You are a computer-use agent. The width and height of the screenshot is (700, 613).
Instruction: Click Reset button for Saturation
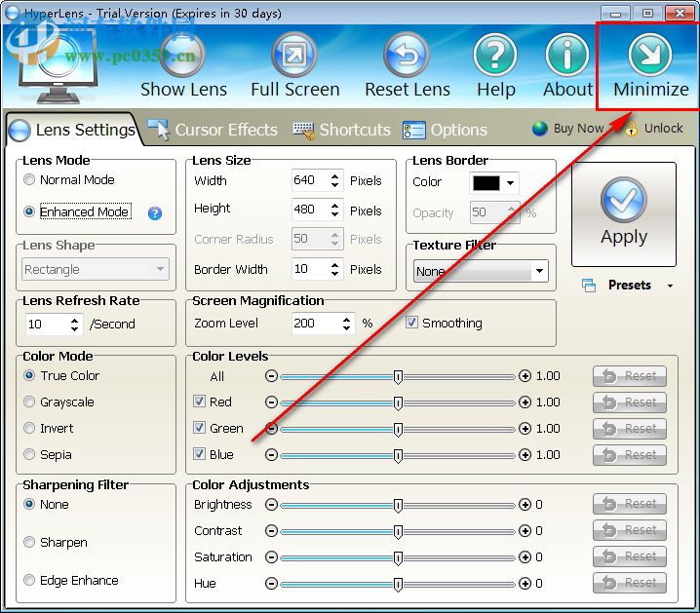tap(630, 556)
